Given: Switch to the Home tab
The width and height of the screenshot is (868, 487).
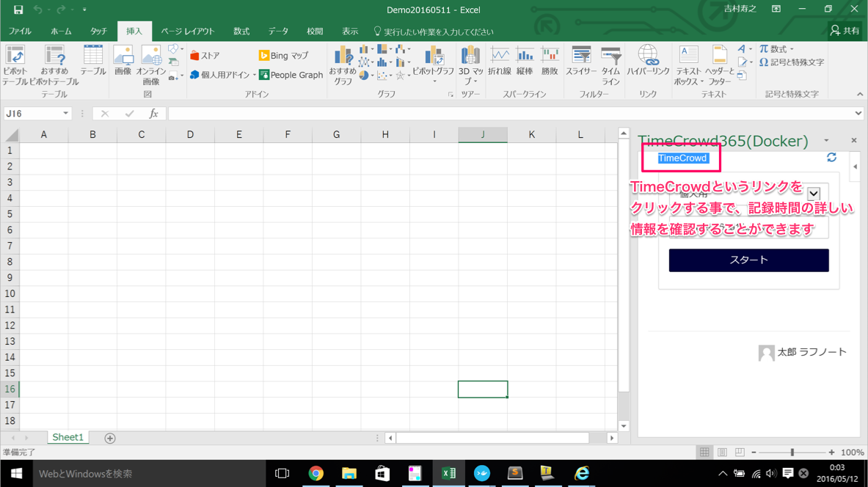Looking at the screenshot, I should click(x=61, y=32).
